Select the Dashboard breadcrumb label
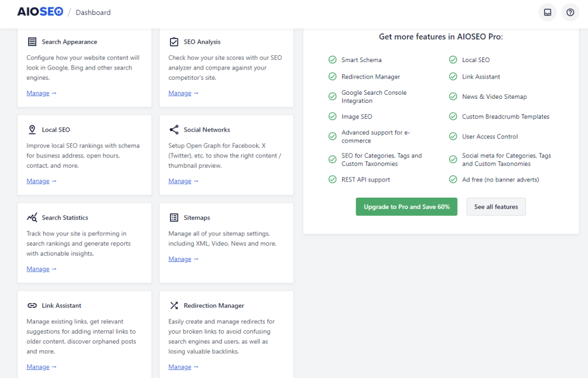588x378 pixels. [93, 11]
